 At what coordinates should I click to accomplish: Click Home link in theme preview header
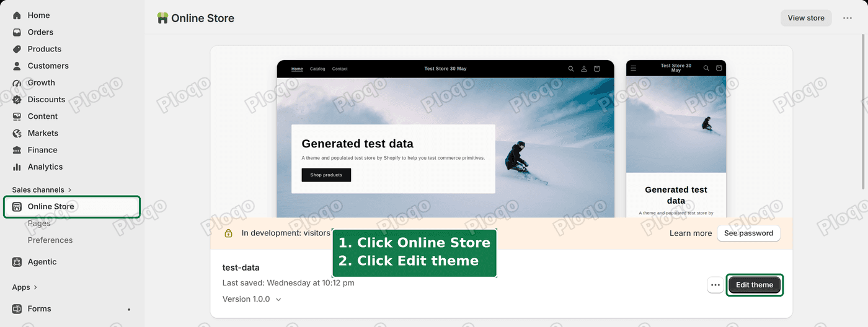click(297, 69)
